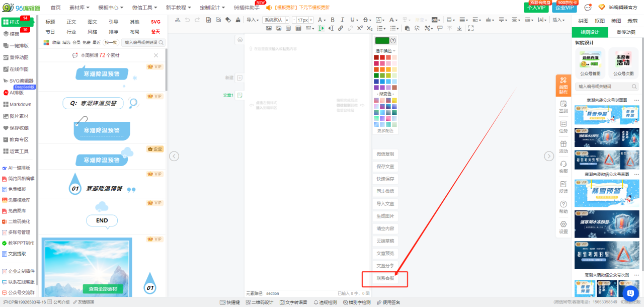Open the 素材库 menu in the top navigation
Screen dimensions: 644x307
79,8
